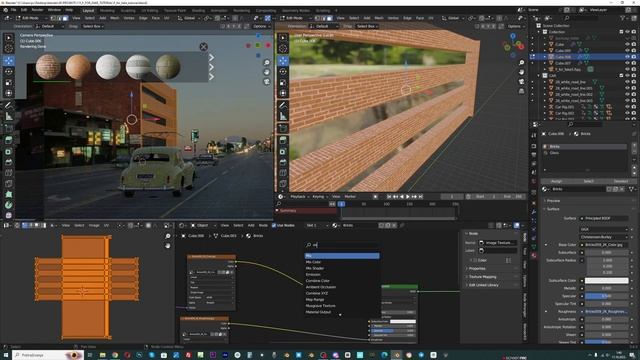Select the Annotate tool in left viewport toolbar
The width and height of the screenshot is (640, 360).
click(x=9, y=105)
